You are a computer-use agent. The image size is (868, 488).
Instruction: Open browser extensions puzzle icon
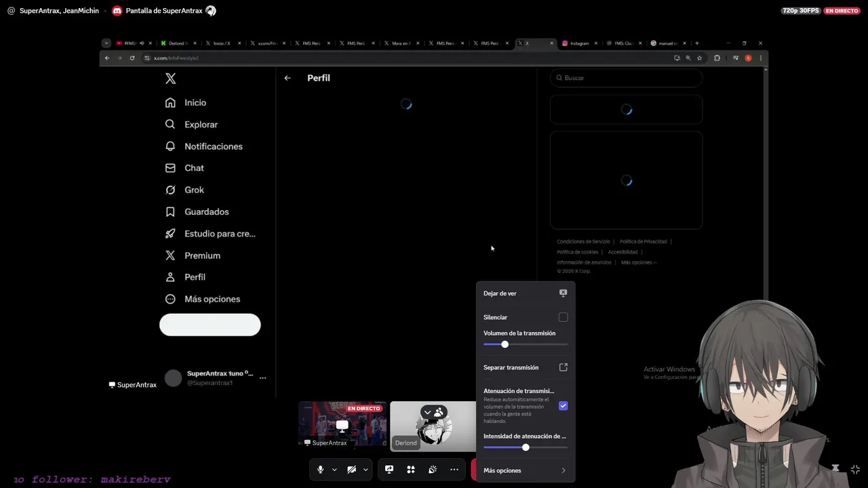coord(717,58)
